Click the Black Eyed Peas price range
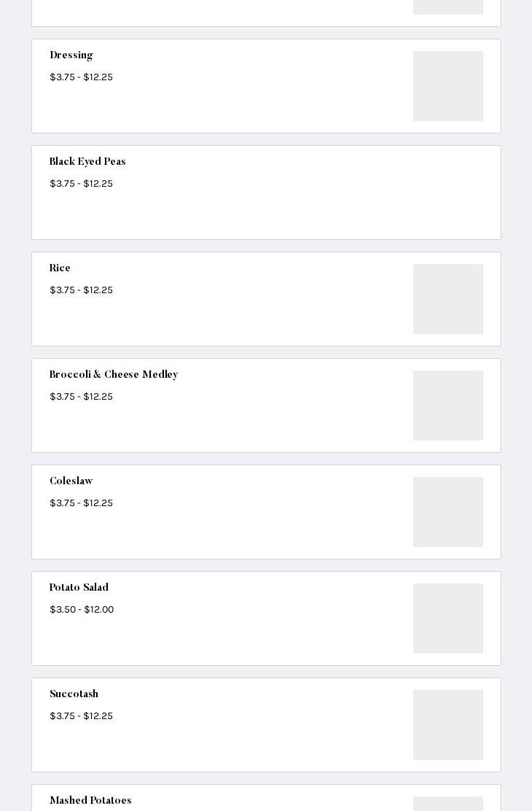 coord(81,184)
